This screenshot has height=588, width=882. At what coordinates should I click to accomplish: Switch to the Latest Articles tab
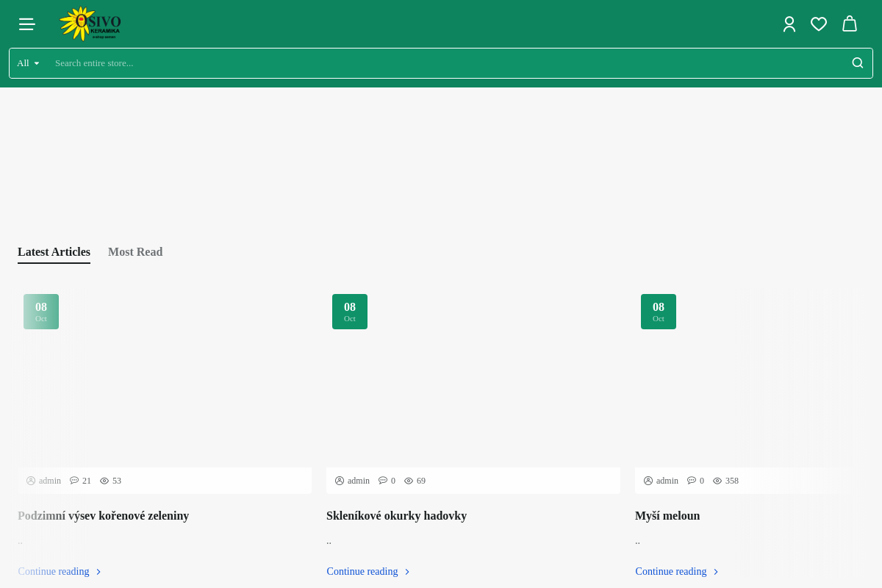click(54, 252)
